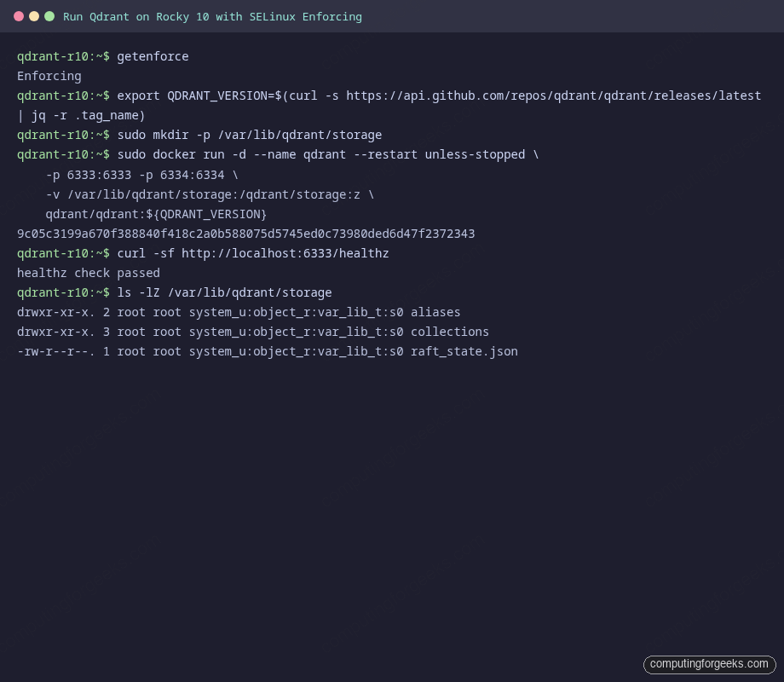Click the 'qdrant/qdrant:${QDRANT_VERSION}' image line

156,214
